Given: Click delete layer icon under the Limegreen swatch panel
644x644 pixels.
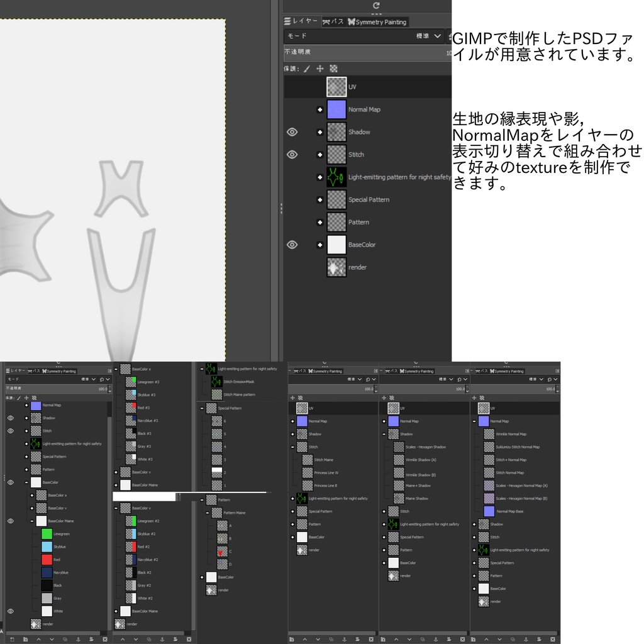Looking at the screenshot, I should pyautogui.click(x=105, y=639).
